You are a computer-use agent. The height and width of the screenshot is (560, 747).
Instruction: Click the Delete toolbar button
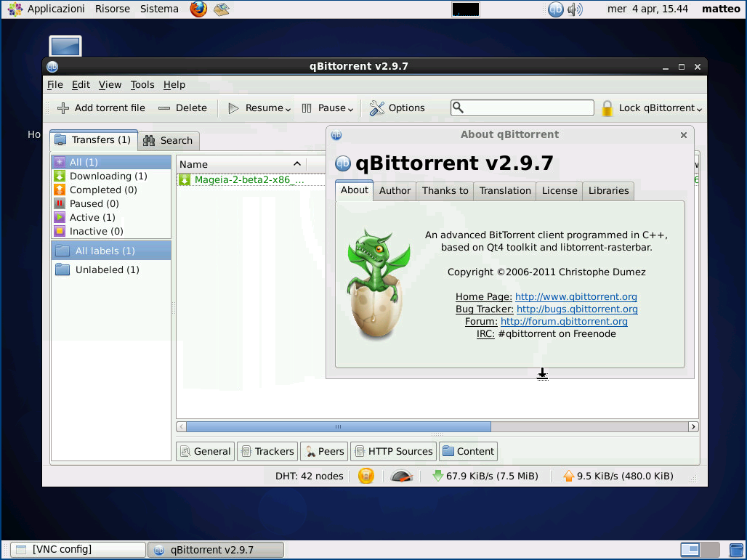[x=183, y=108]
